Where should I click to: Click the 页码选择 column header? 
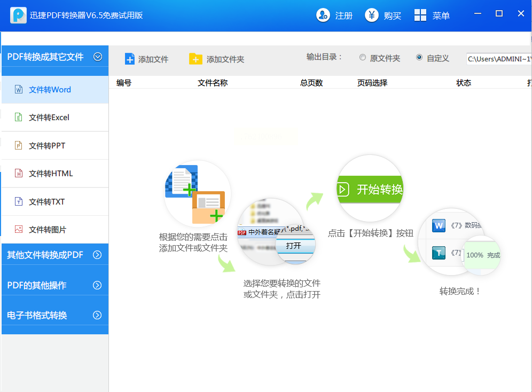372,83
